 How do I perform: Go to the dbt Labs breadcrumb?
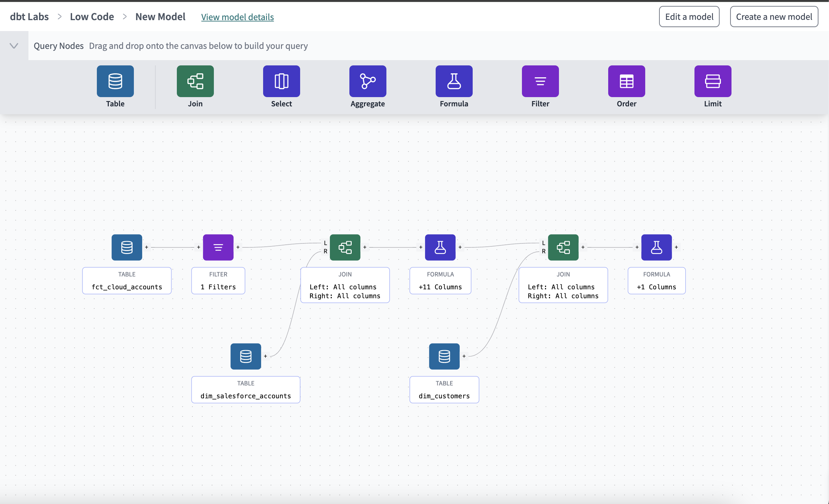29,17
